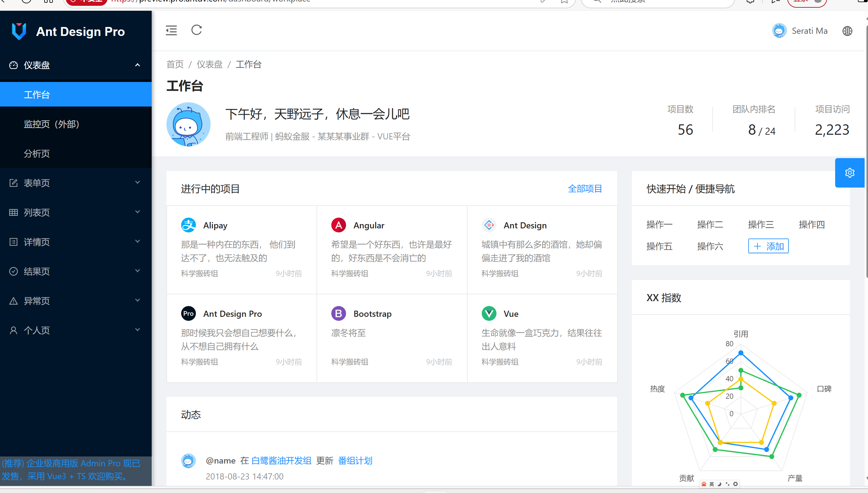Click the 添加 button in quick navigation
The width and height of the screenshot is (868, 493).
[768, 246]
